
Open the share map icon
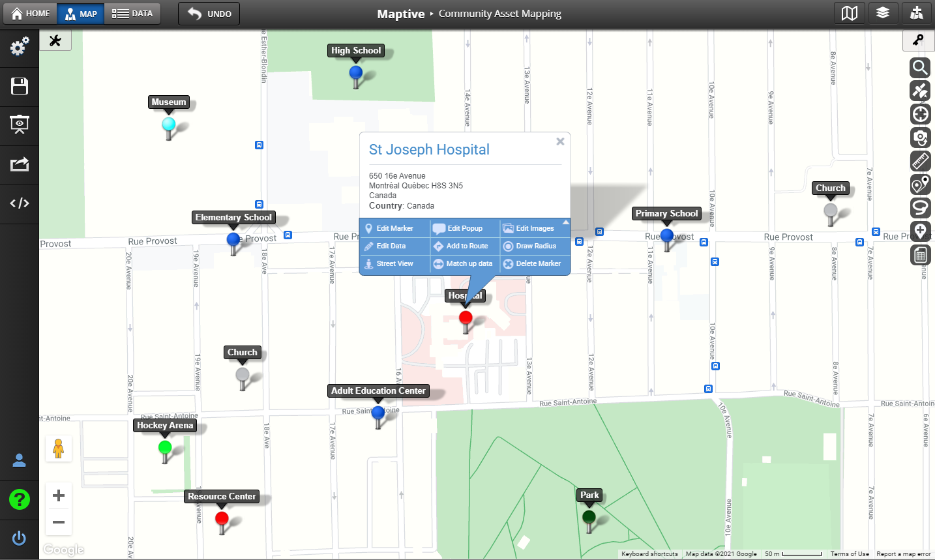(20, 164)
